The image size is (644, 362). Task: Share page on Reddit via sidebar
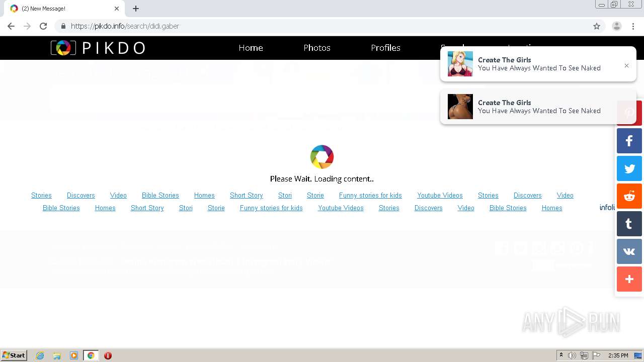tap(629, 196)
